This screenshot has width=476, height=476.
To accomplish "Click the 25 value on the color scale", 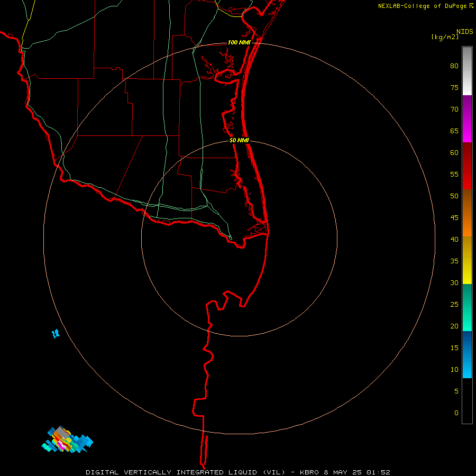I will tap(454, 305).
